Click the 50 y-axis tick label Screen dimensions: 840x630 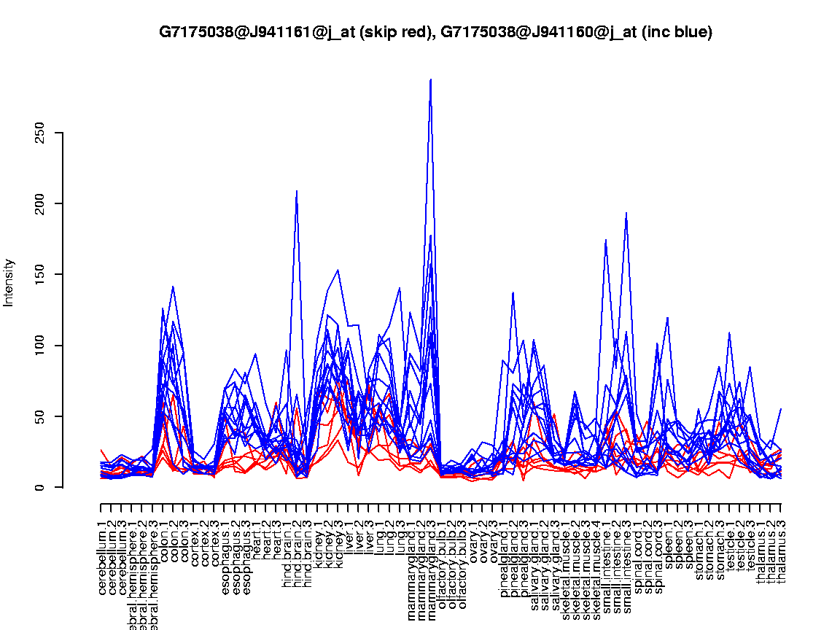pos(41,416)
